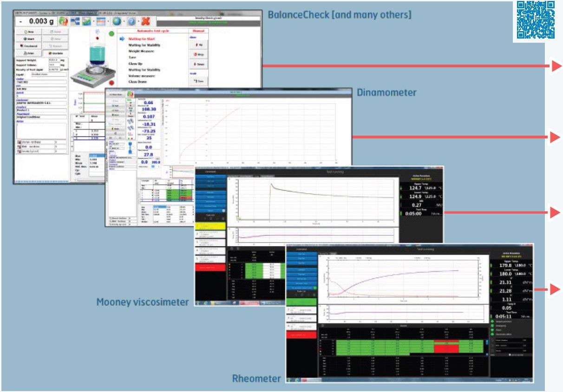Click the Liquid field showing Distilled Water

click(x=48, y=74)
